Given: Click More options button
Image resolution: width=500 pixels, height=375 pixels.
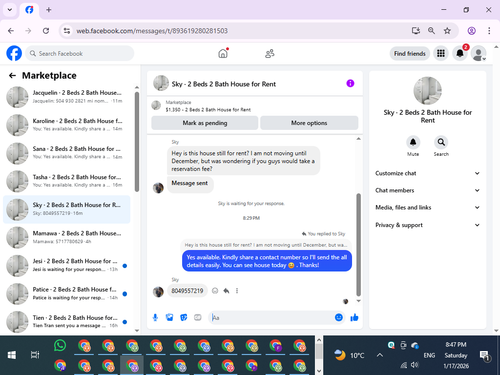Looking at the screenshot, I should [309, 123].
